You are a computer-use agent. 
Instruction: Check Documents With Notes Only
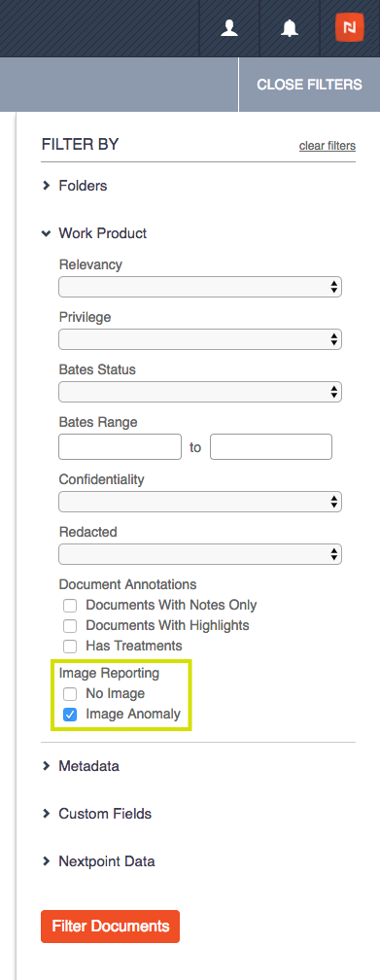point(70,606)
